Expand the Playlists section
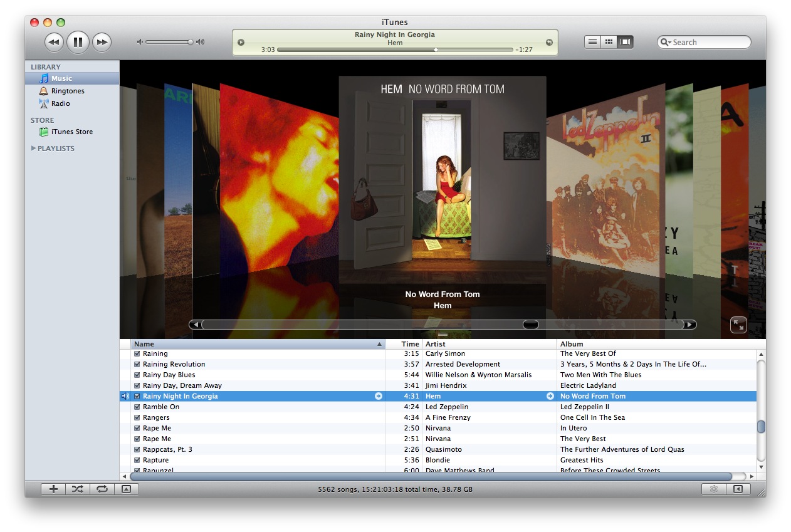The height and width of the screenshot is (532, 791). [x=33, y=149]
